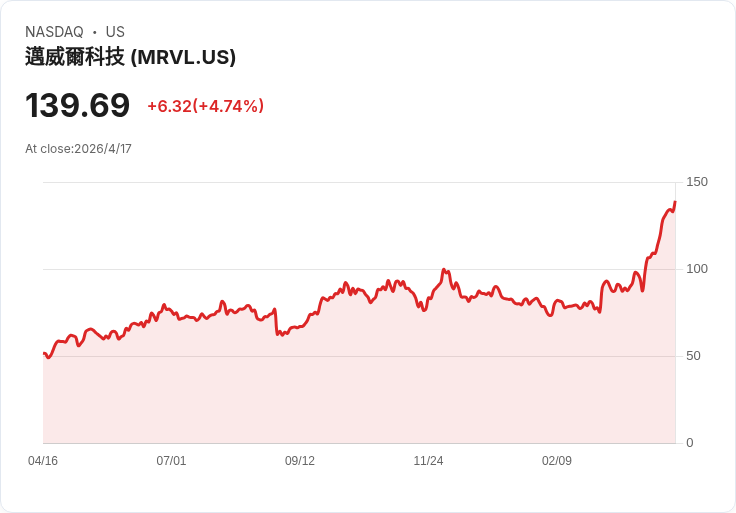This screenshot has height=513, width=736.
Task: Click the +6.32(+4.74%) change value
Action: coord(206,106)
